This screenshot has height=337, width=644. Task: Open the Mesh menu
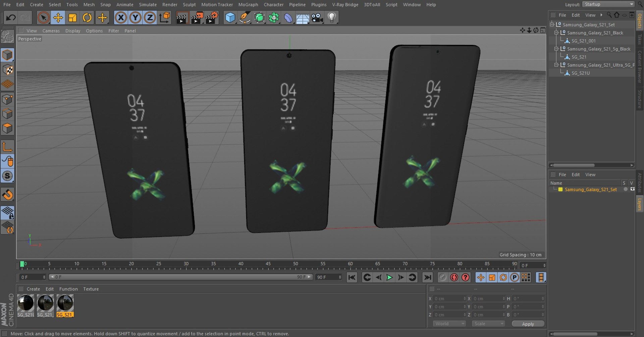click(x=89, y=5)
